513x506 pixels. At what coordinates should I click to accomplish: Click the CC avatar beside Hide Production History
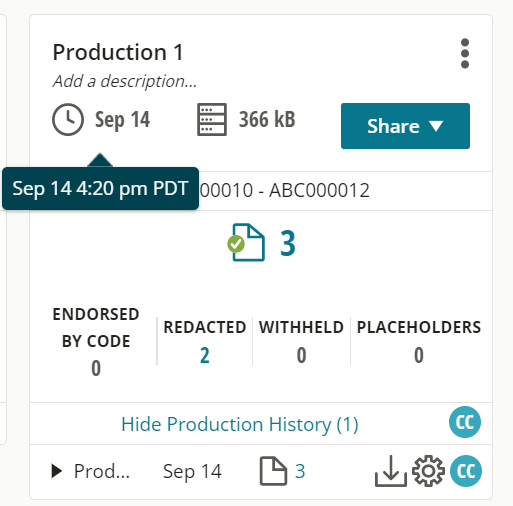[x=465, y=422]
